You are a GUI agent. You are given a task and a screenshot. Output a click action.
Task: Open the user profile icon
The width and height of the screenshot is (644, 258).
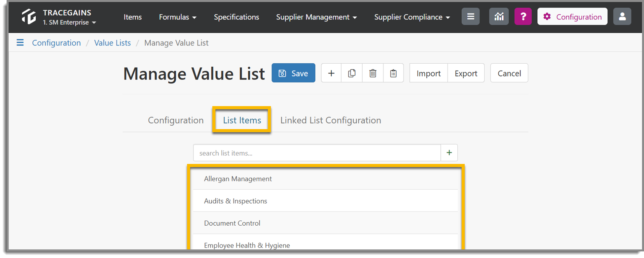click(x=622, y=16)
